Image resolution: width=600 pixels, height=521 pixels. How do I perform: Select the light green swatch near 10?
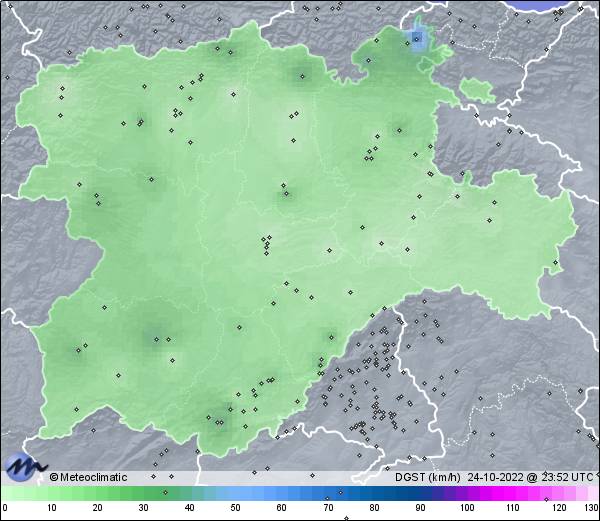point(50,494)
